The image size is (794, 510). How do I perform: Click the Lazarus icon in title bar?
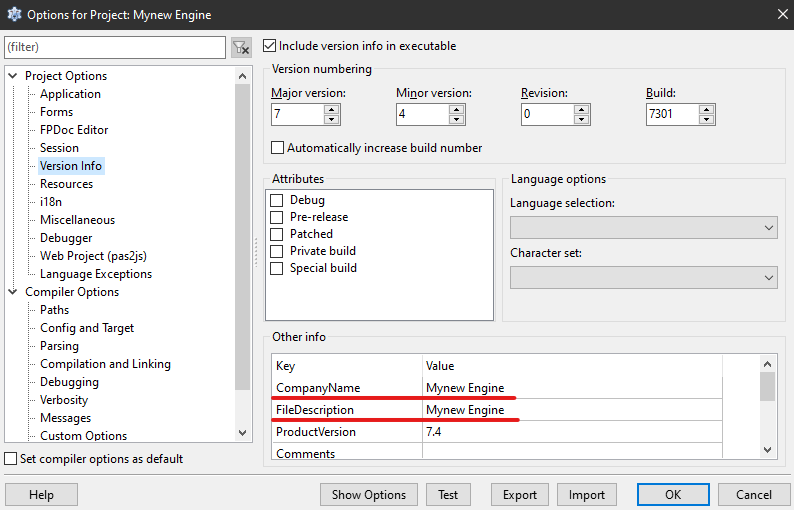[x=14, y=15]
